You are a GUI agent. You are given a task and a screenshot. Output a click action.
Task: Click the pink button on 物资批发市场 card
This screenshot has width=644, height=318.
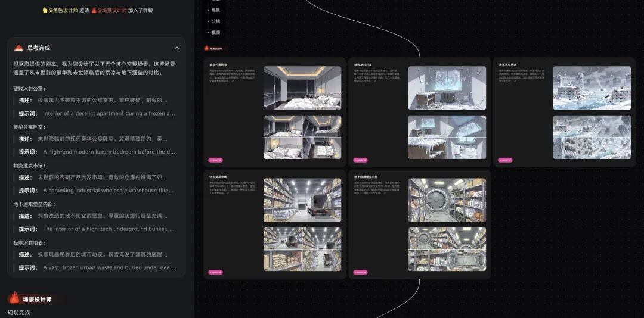coord(215,272)
